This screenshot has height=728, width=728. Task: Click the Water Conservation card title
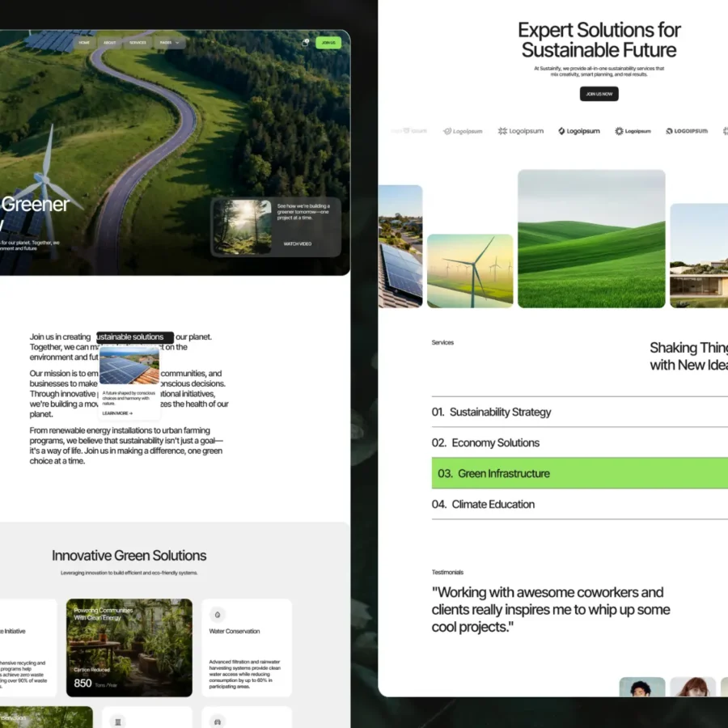click(235, 632)
